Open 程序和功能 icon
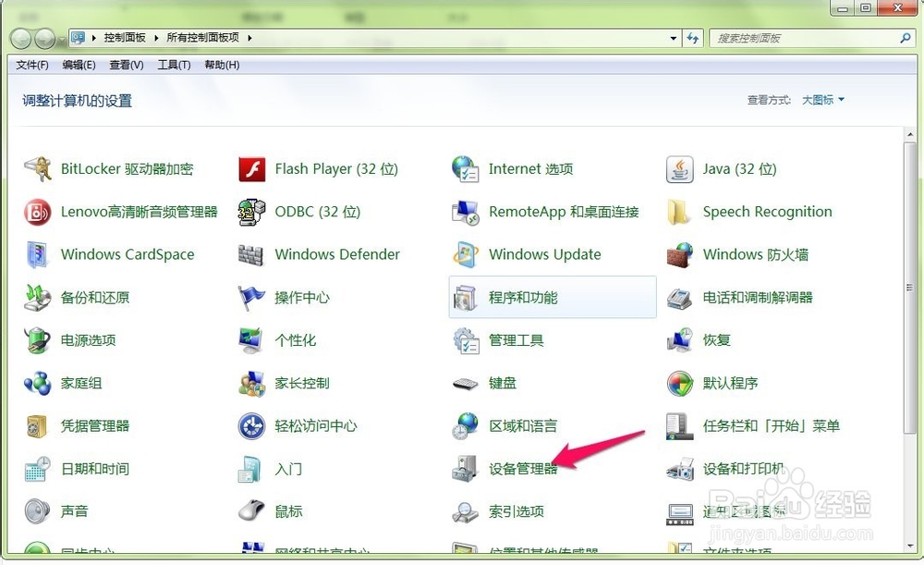924x565 pixels. coord(466,298)
